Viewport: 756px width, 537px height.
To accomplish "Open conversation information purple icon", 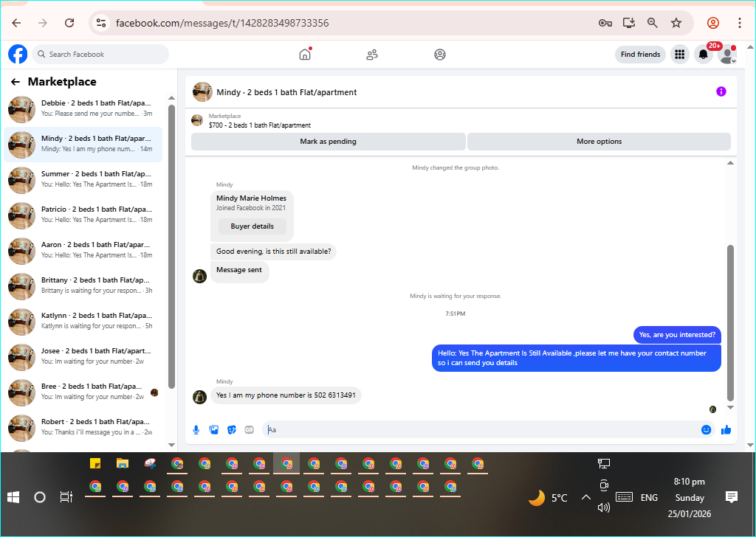I will click(721, 91).
